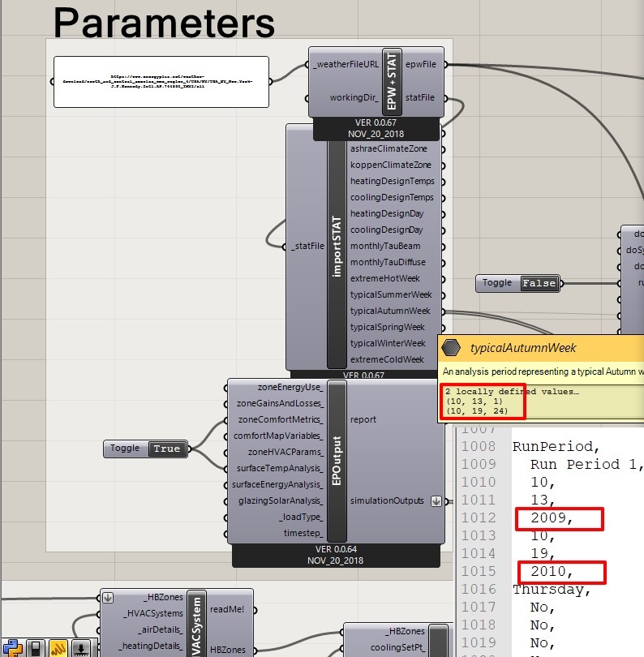Click the coolingSetPt_ input
This screenshot has width=644, height=657.
397,648
